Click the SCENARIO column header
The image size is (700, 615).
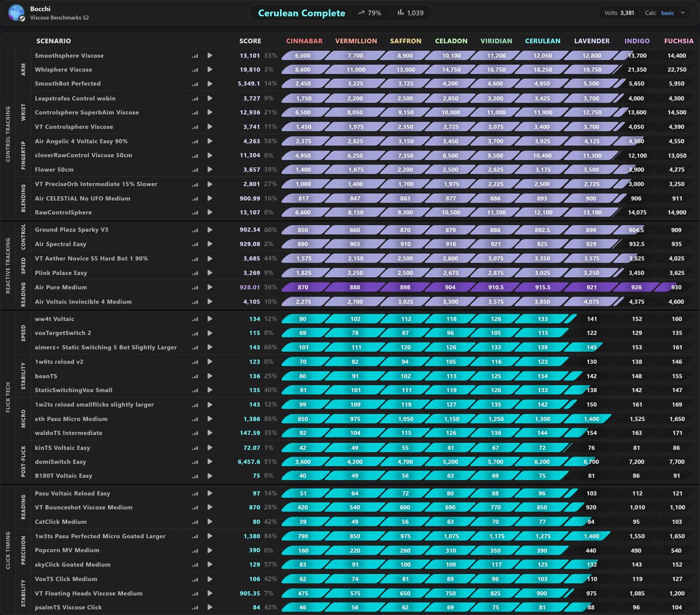[54, 41]
